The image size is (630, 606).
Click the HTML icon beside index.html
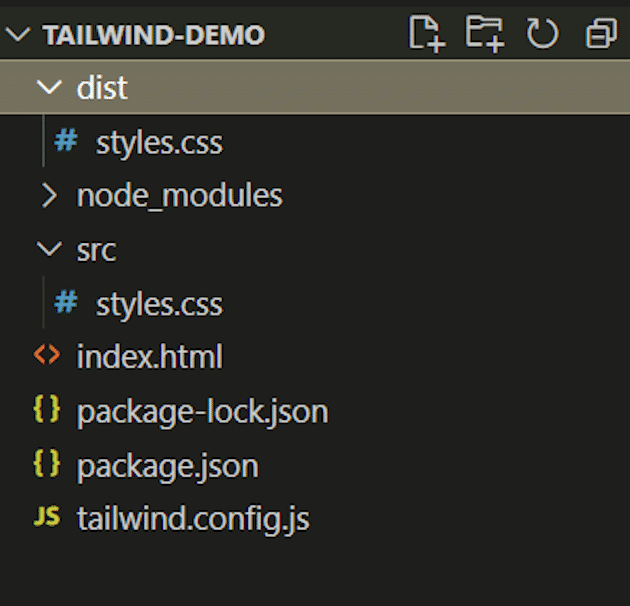[x=47, y=356]
